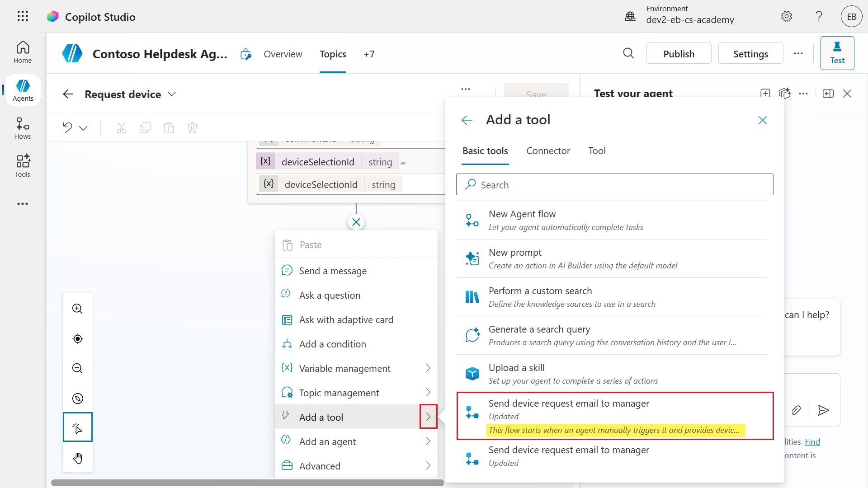The image size is (868, 488).
Task: Open Flows in left sidebar
Action: tap(23, 128)
